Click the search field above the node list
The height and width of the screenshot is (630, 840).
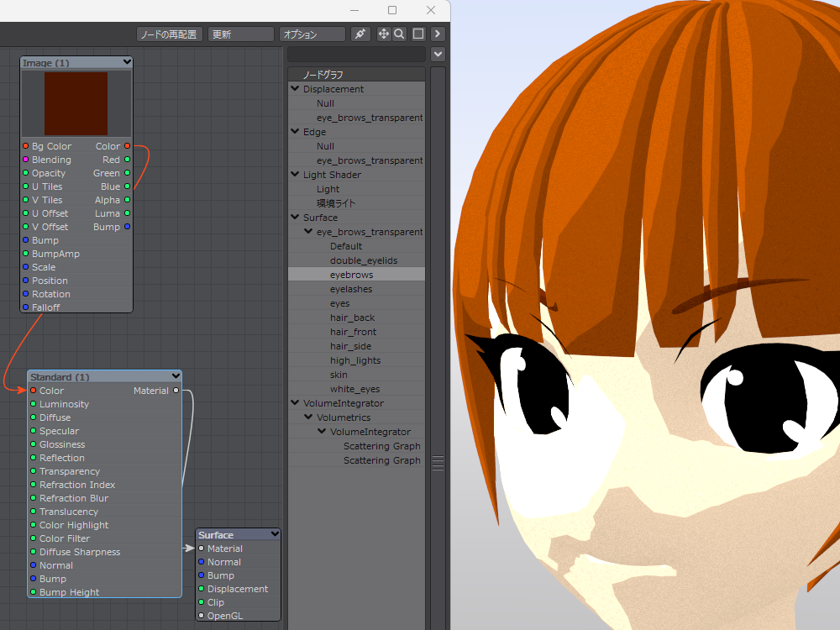click(x=356, y=55)
